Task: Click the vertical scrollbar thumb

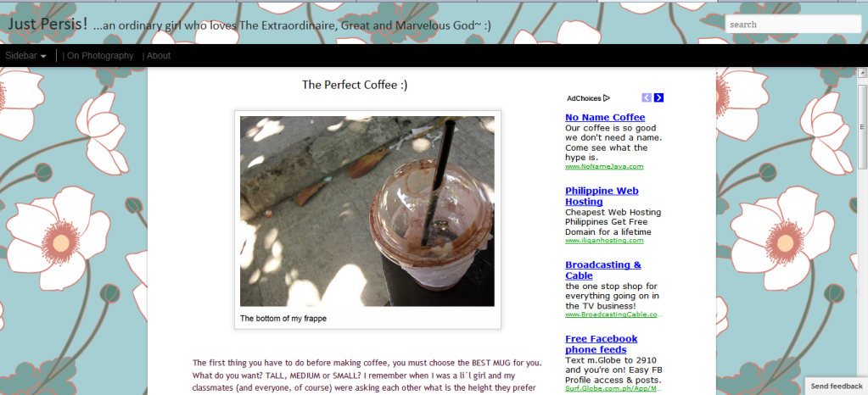Action: coord(862,126)
